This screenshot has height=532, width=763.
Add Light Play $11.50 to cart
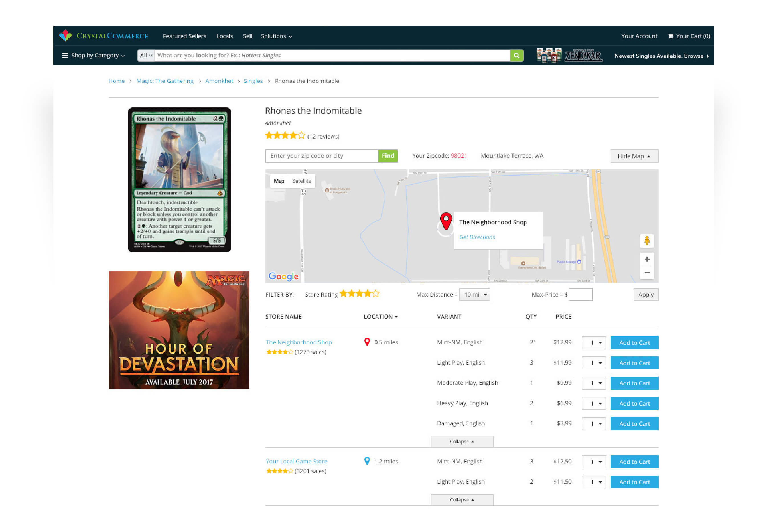pyautogui.click(x=634, y=482)
